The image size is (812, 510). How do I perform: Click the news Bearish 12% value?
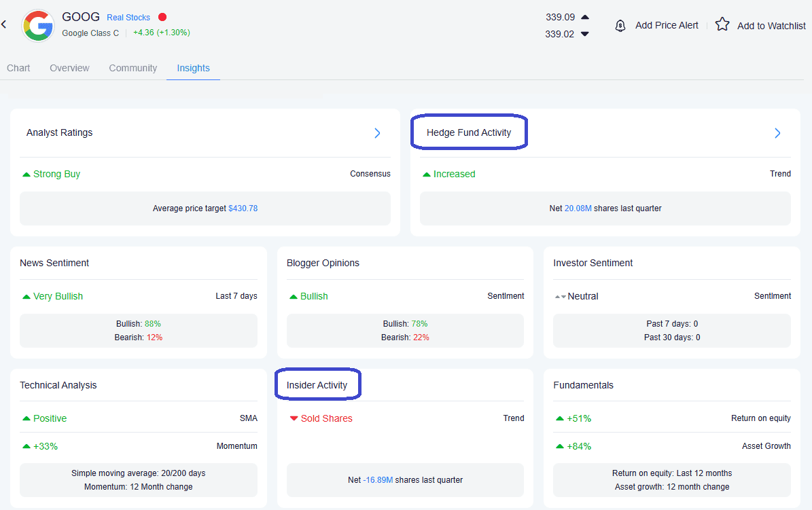(x=154, y=337)
